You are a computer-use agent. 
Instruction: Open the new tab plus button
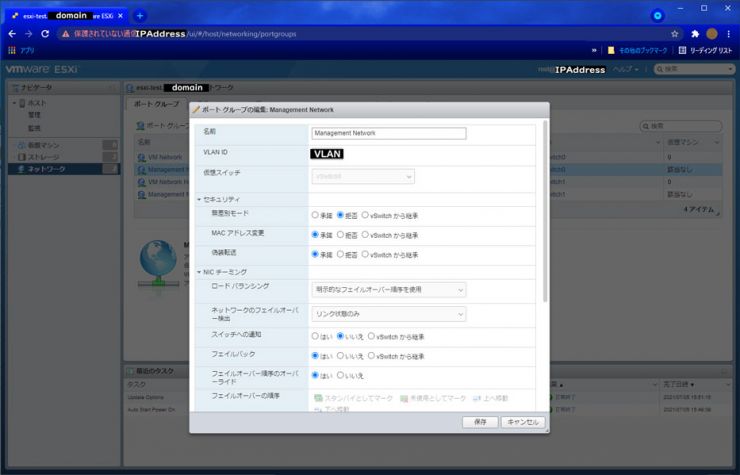coord(140,16)
